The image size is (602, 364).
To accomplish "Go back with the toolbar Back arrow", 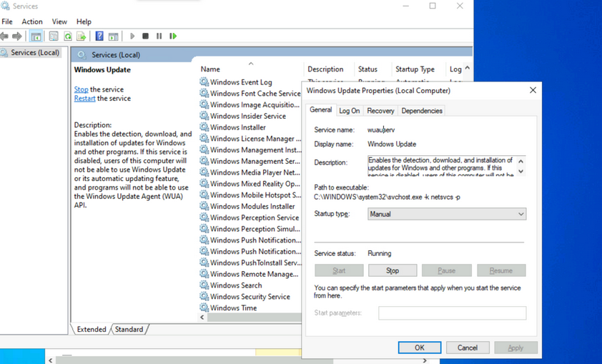I will (4, 36).
